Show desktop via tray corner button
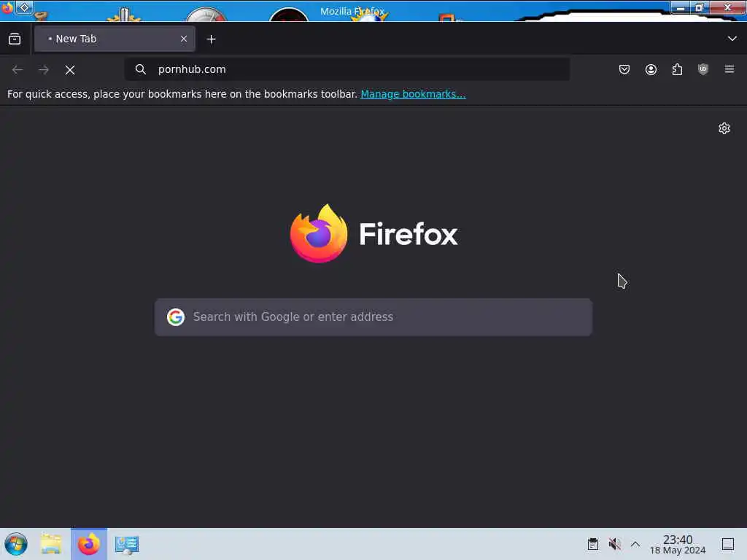 pyautogui.click(x=727, y=544)
